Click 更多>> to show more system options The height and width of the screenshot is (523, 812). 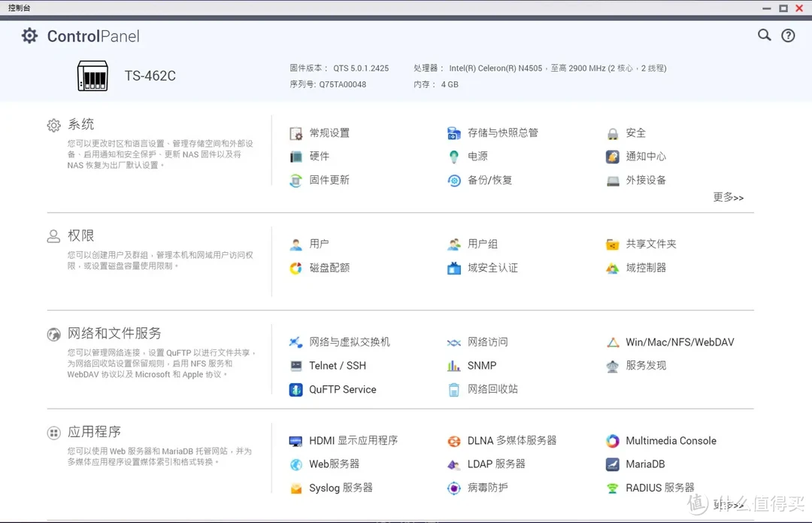pos(727,197)
